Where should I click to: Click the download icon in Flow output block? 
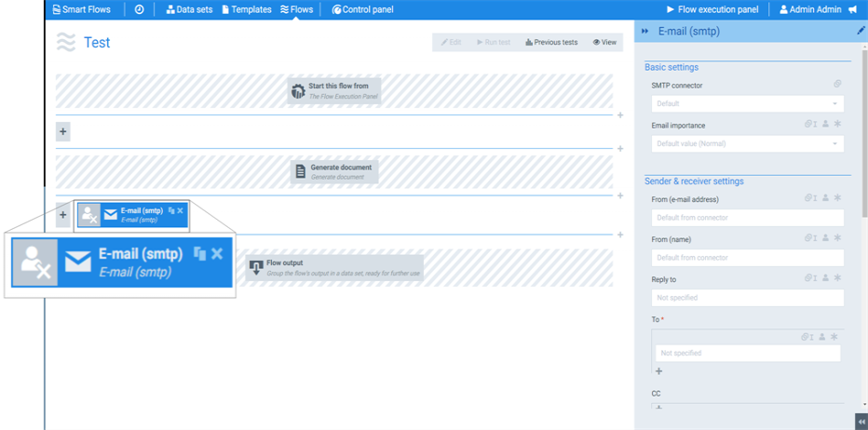255,268
